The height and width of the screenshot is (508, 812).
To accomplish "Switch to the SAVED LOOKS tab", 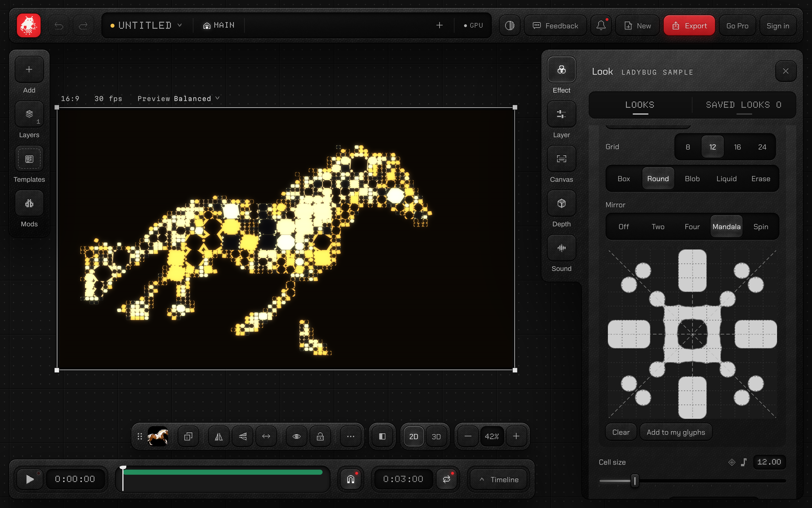I will tap(744, 105).
